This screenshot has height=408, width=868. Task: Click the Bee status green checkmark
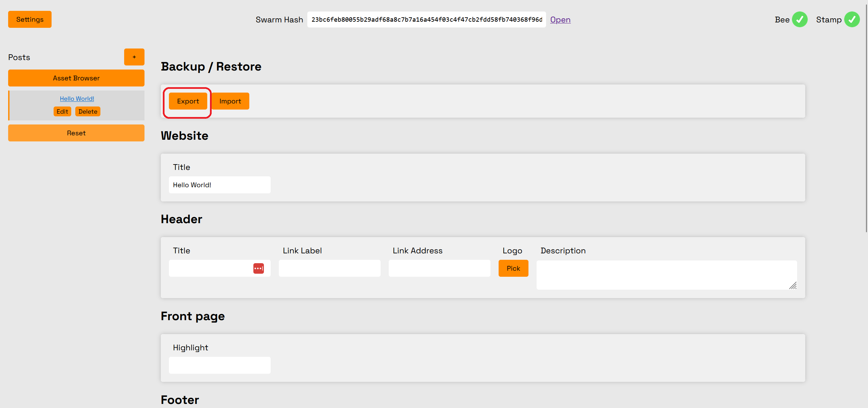(x=799, y=20)
